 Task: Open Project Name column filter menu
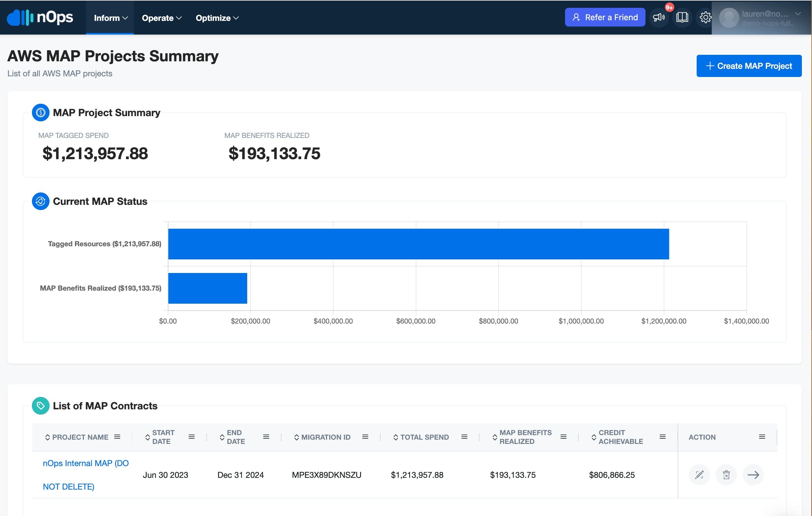coord(117,437)
